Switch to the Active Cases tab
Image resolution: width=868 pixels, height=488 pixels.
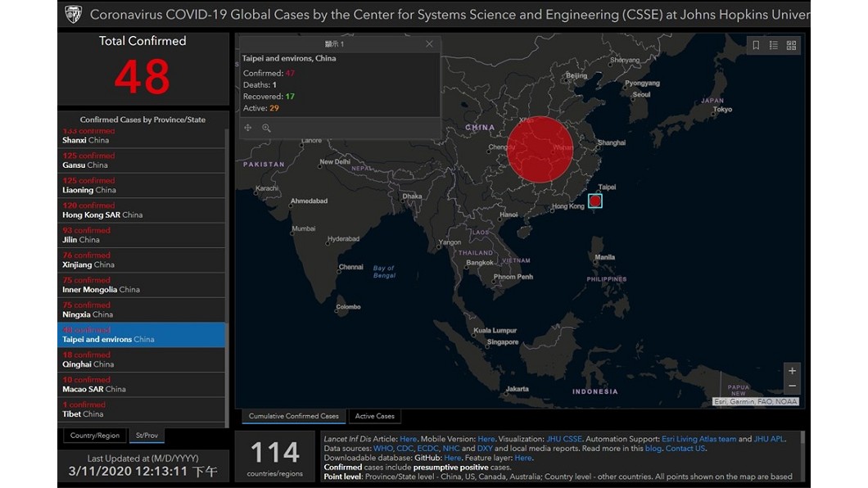tap(375, 416)
